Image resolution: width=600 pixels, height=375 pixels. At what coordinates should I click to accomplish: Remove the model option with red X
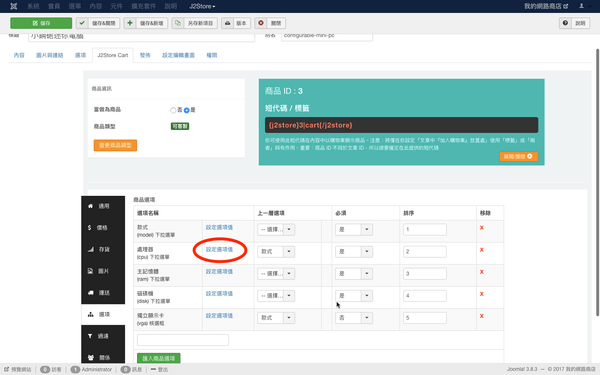pyautogui.click(x=482, y=228)
